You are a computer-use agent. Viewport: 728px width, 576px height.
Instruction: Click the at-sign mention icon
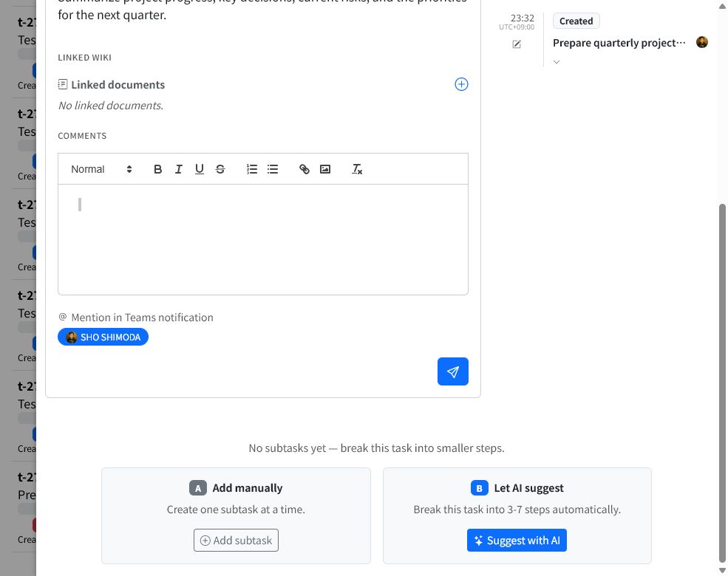tap(63, 317)
